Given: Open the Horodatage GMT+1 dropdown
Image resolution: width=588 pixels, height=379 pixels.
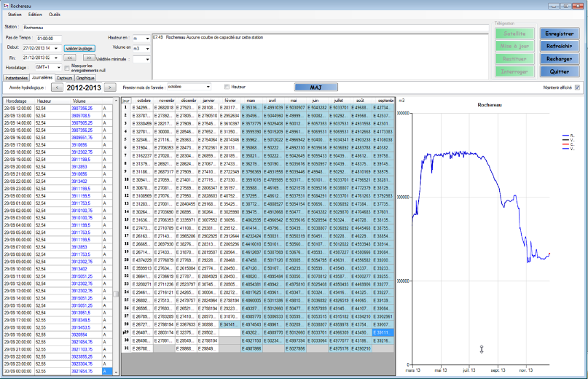Looking at the screenshot, I should pos(58,68).
